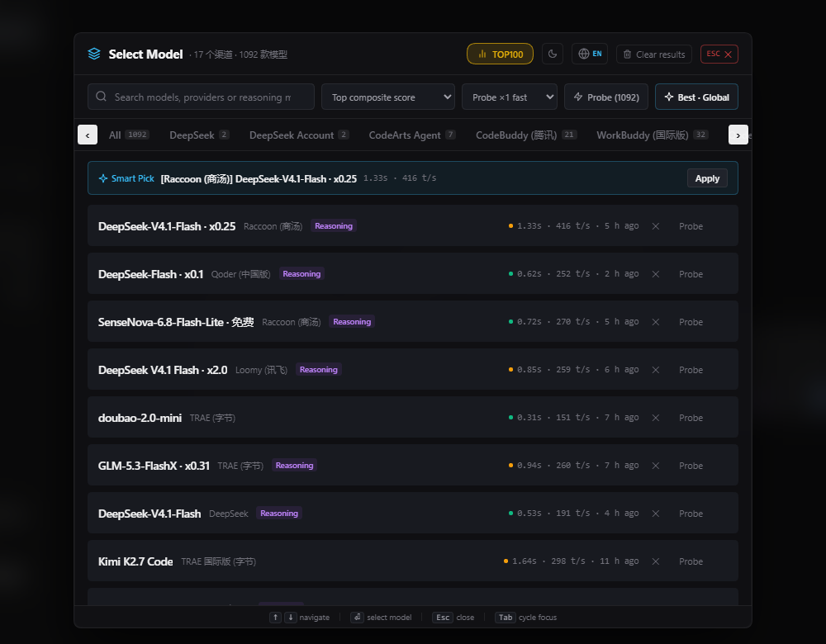
Task: Probe the doubao-2.0-mini row
Action: tap(691, 418)
